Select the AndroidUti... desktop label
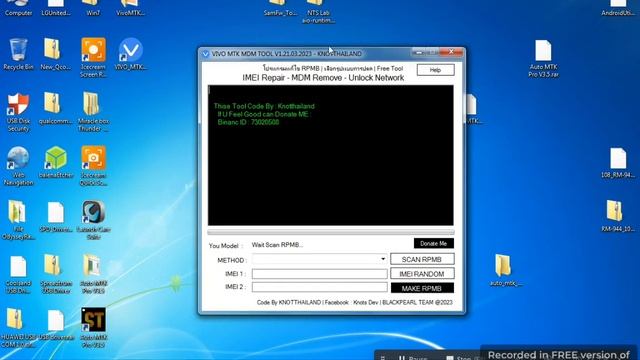Viewport: 640px width, 360px height. (x=618, y=13)
